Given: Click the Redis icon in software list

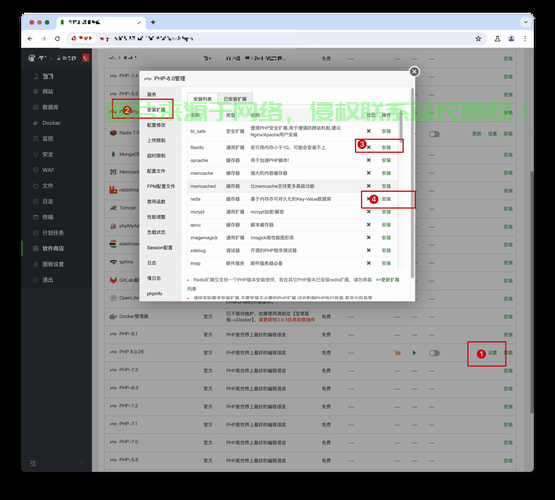Looking at the screenshot, I should (113, 133).
